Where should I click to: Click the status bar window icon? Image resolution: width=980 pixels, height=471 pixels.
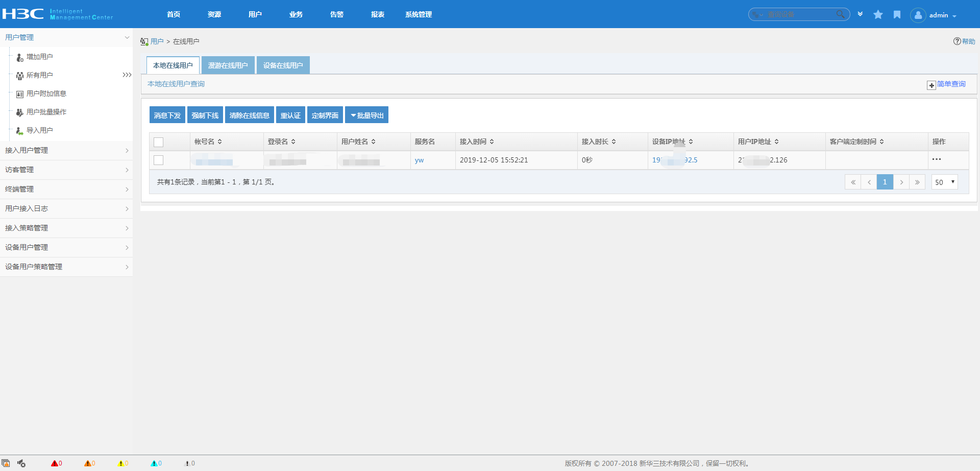[x=6, y=463]
